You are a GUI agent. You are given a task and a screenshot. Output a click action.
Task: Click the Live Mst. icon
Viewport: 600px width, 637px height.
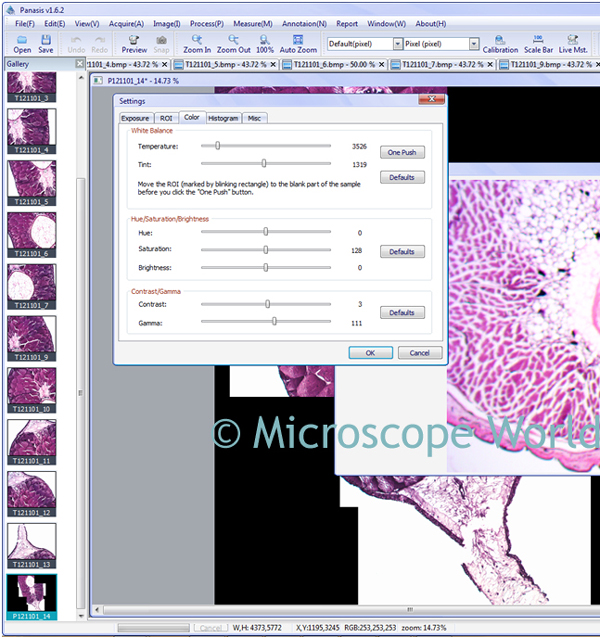(573, 44)
